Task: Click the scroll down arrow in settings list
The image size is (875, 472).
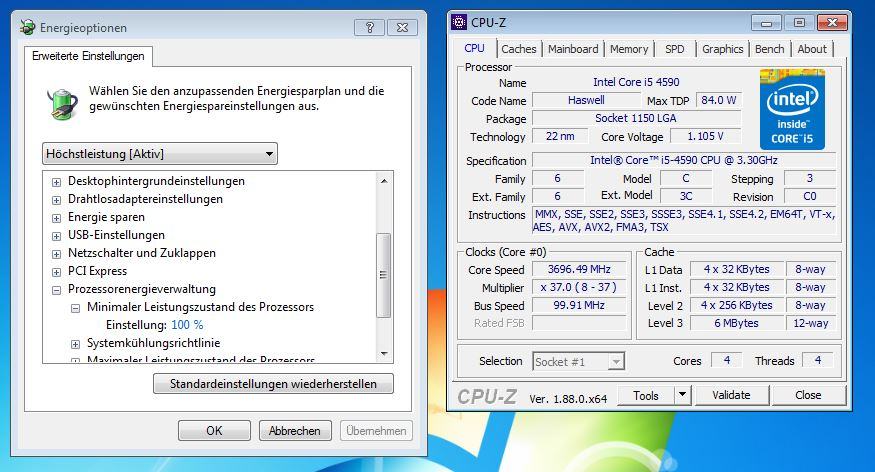Action: pos(383,353)
